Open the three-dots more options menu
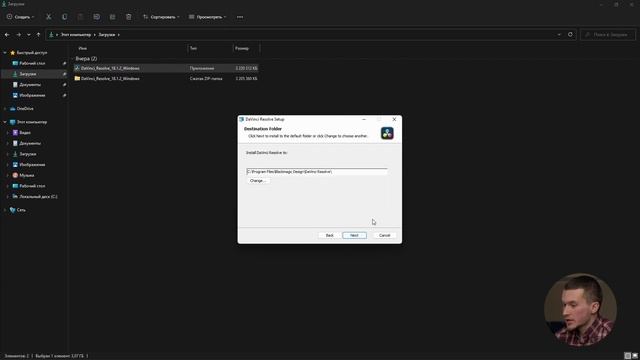This screenshot has width=640, height=360. pos(240,17)
